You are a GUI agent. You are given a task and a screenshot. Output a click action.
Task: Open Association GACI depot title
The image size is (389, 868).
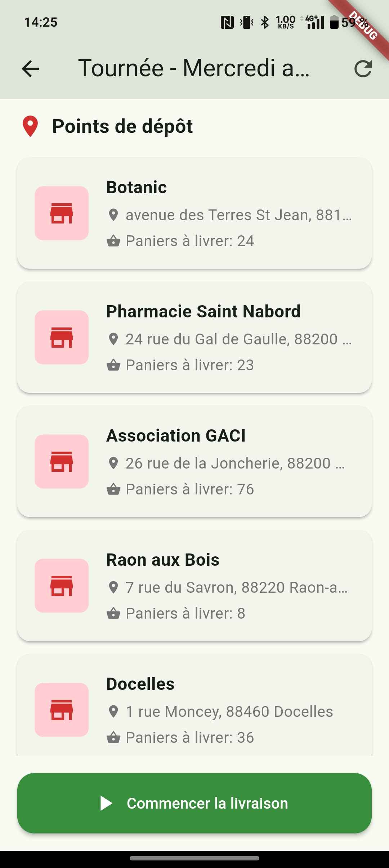click(x=176, y=435)
